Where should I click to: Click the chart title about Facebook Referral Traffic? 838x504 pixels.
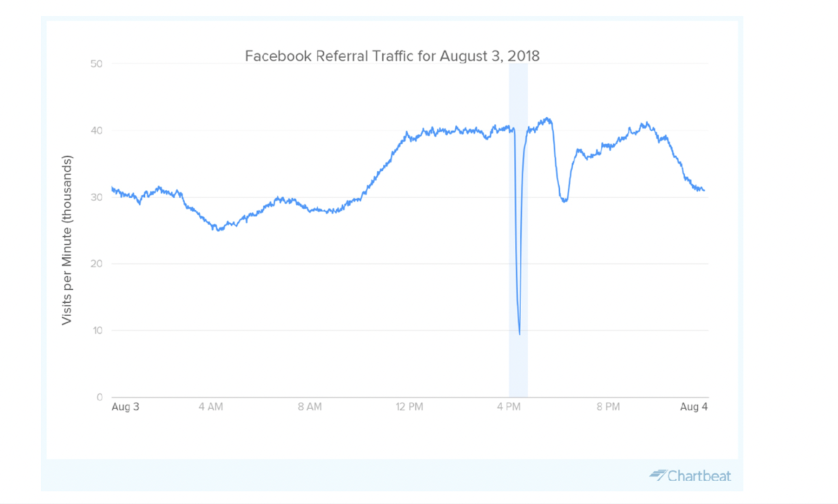pos(392,56)
